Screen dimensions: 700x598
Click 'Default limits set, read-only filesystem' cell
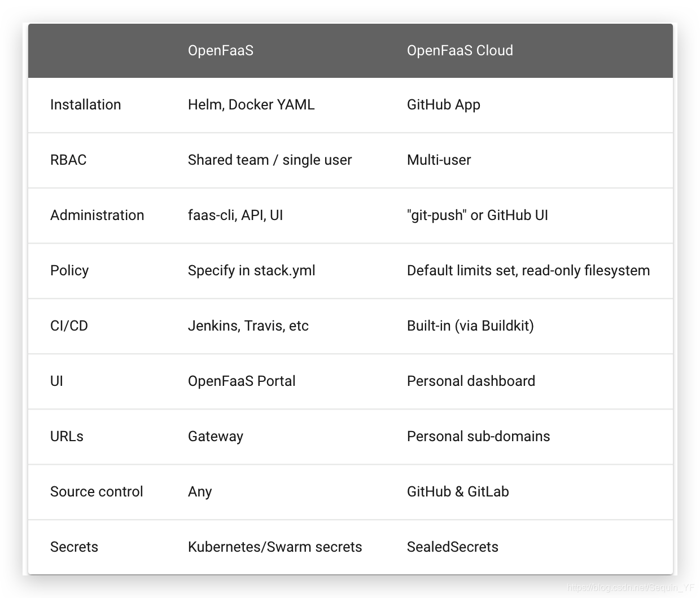(x=528, y=270)
